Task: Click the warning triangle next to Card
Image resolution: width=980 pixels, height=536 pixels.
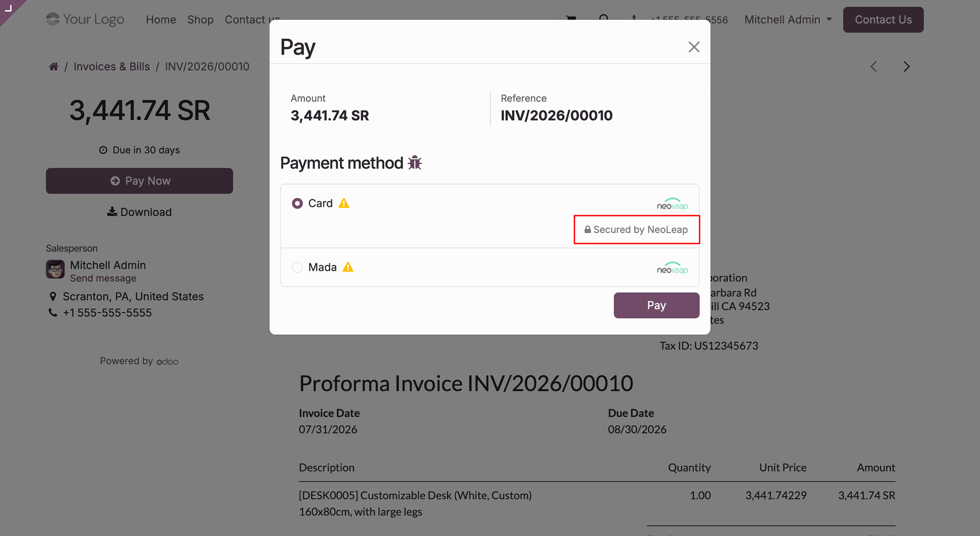Action: coord(344,203)
